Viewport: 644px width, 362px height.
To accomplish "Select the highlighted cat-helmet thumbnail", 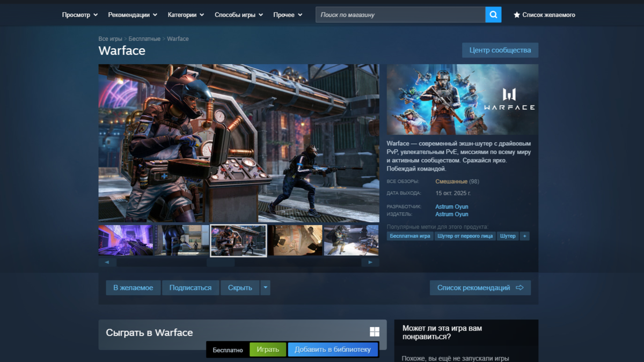I will point(238,240).
